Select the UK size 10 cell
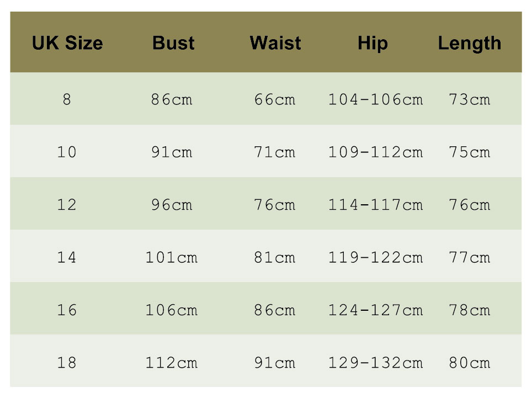This screenshot has height=398, width=532. point(67,152)
